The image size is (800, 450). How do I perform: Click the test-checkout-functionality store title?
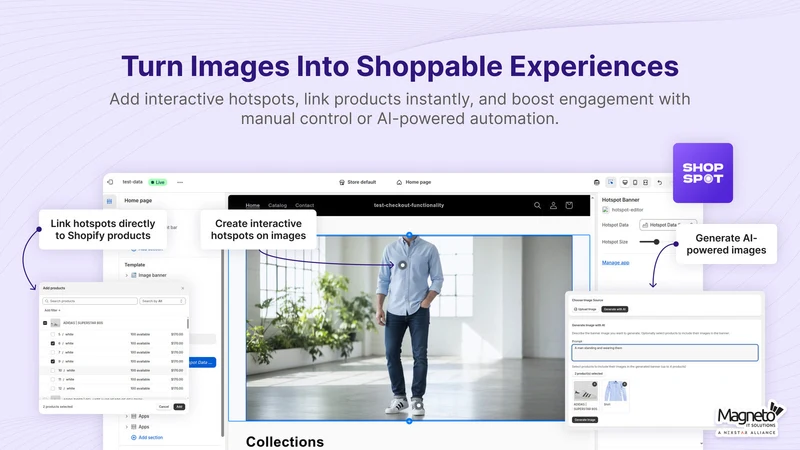[x=409, y=205]
